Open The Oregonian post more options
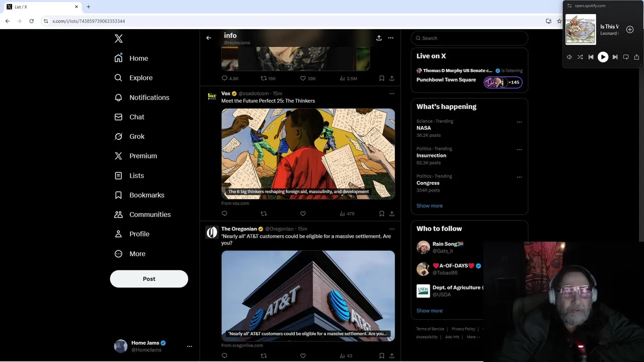 [392, 229]
